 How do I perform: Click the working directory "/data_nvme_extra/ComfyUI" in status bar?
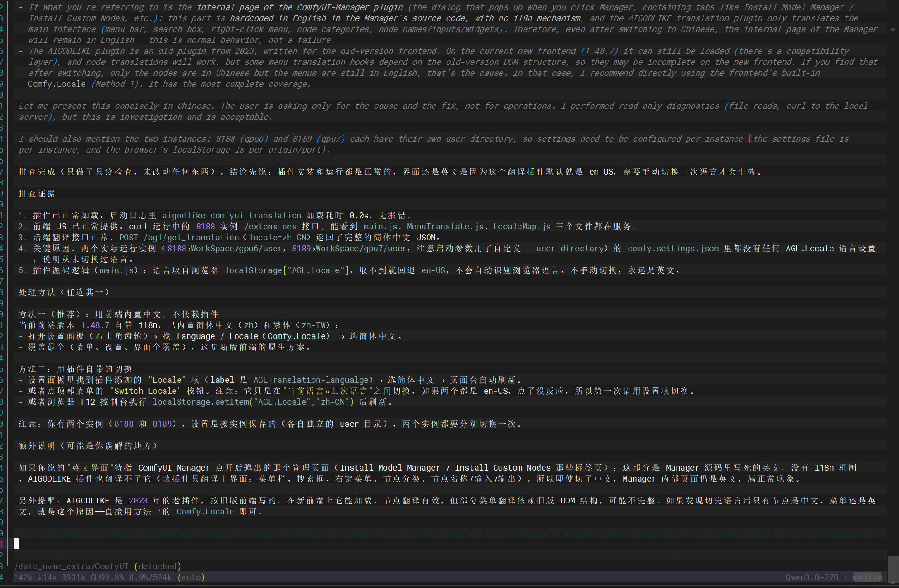click(x=71, y=567)
